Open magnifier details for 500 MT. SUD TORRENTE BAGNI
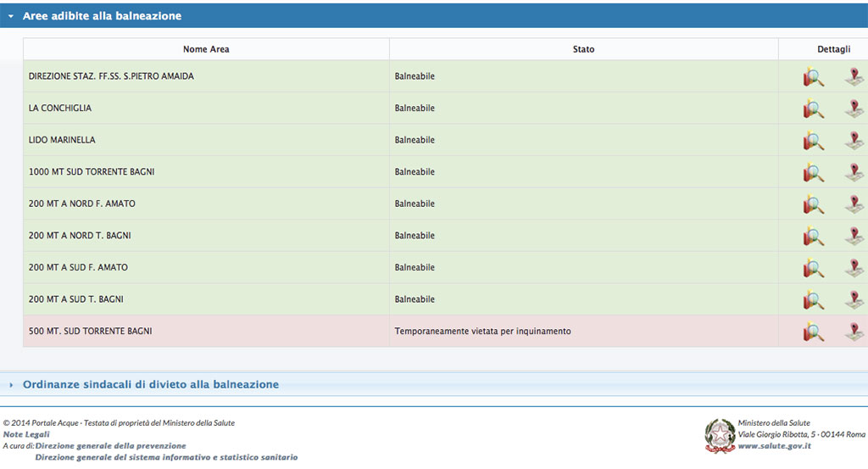Viewport: 868px width, 469px height. click(813, 332)
